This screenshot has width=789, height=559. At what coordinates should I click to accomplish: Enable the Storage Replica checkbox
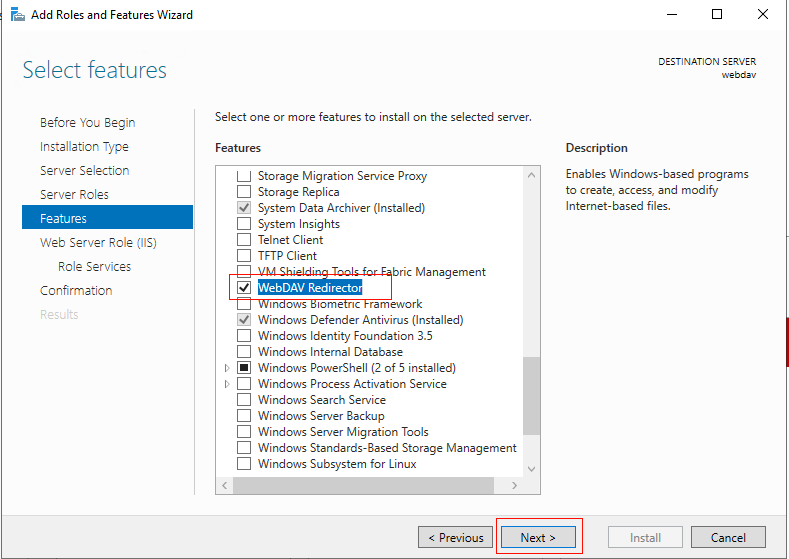(x=244, y=192)
